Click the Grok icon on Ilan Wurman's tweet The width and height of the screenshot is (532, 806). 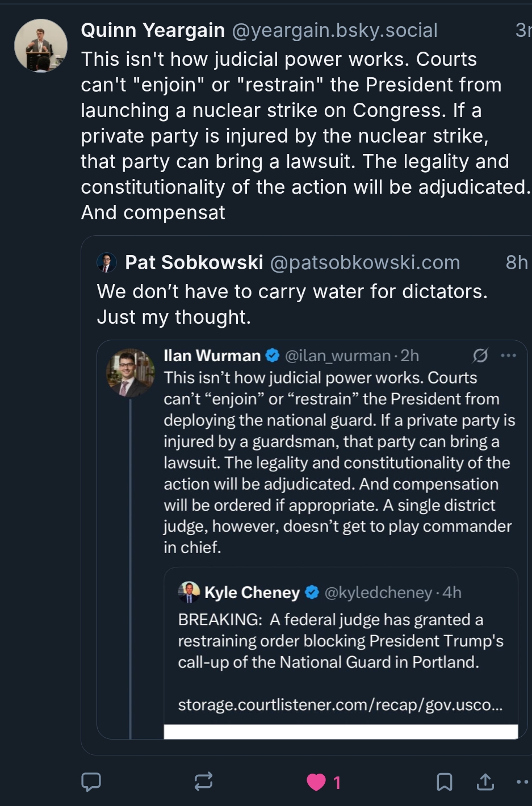(480, 356)
